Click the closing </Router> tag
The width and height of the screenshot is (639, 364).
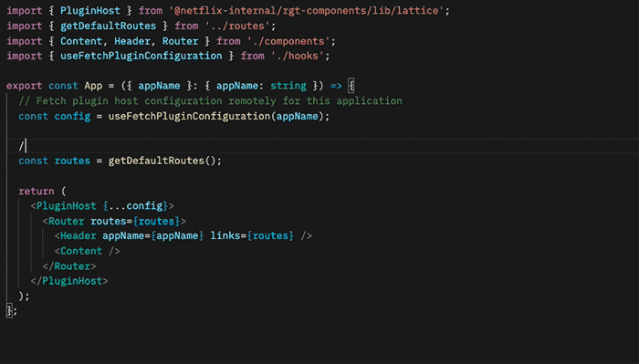point(69,266)
